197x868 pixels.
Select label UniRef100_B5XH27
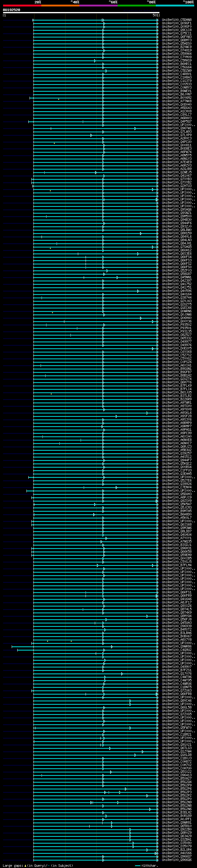click(177, 779)
